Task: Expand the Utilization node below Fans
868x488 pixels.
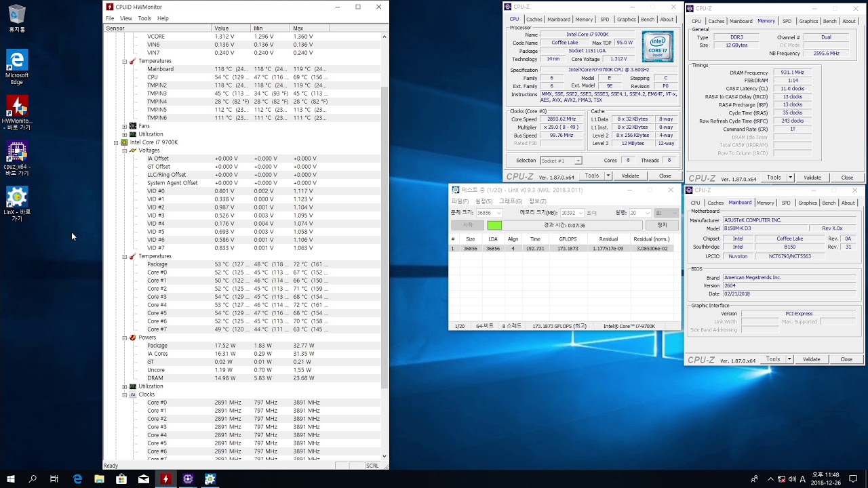Action: pos(125,134)
